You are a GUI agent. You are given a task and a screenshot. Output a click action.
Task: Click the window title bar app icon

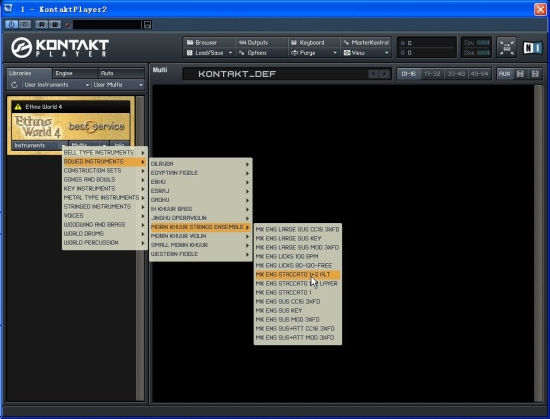coord(8,8)
